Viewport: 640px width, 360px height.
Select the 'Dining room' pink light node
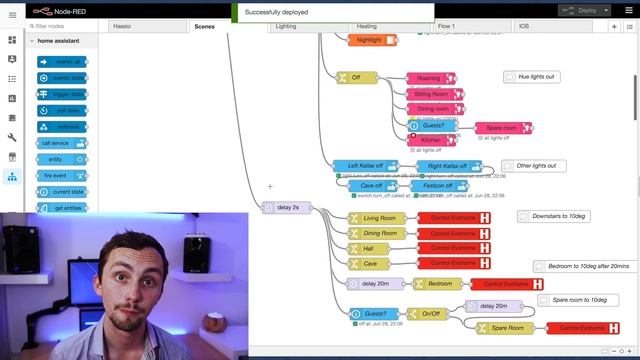click(x=436, y=109)
